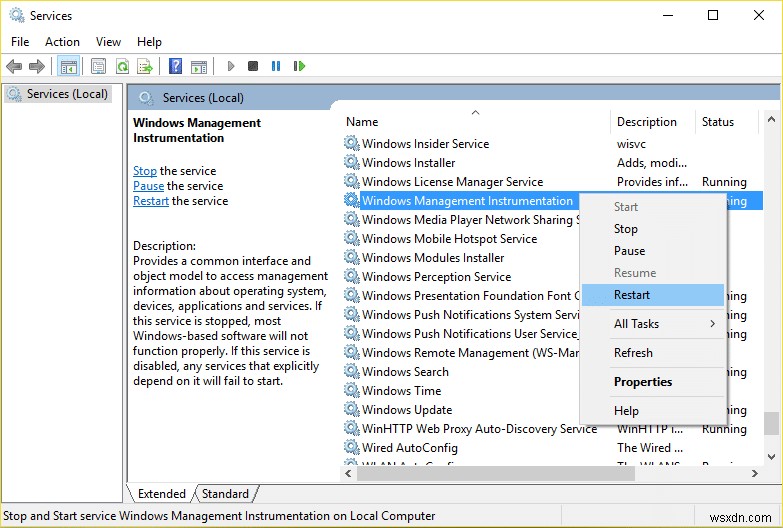Click the Start Service play icon

tap(231, 66)
